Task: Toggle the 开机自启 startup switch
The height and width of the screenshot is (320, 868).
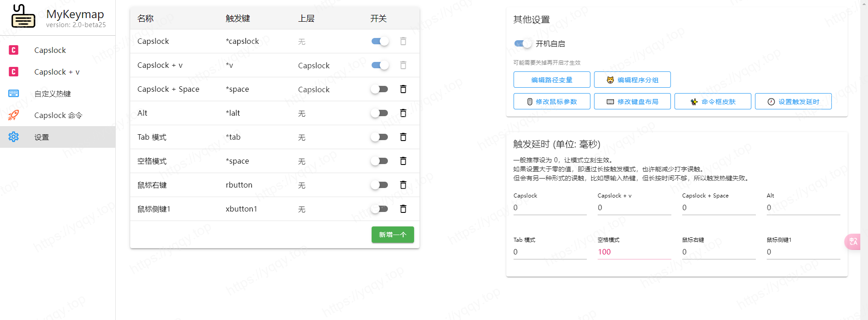Action: click(x=523, y=43)
